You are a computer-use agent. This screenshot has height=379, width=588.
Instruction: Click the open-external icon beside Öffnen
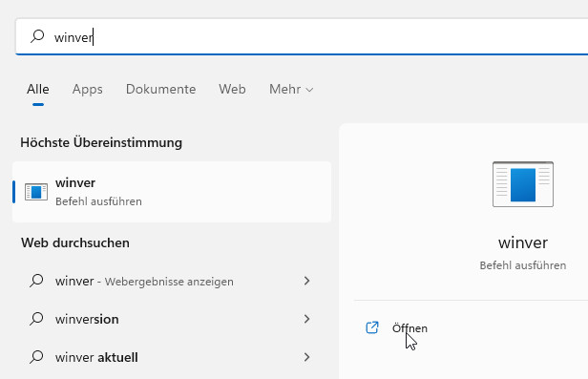[x=372, y=327]
